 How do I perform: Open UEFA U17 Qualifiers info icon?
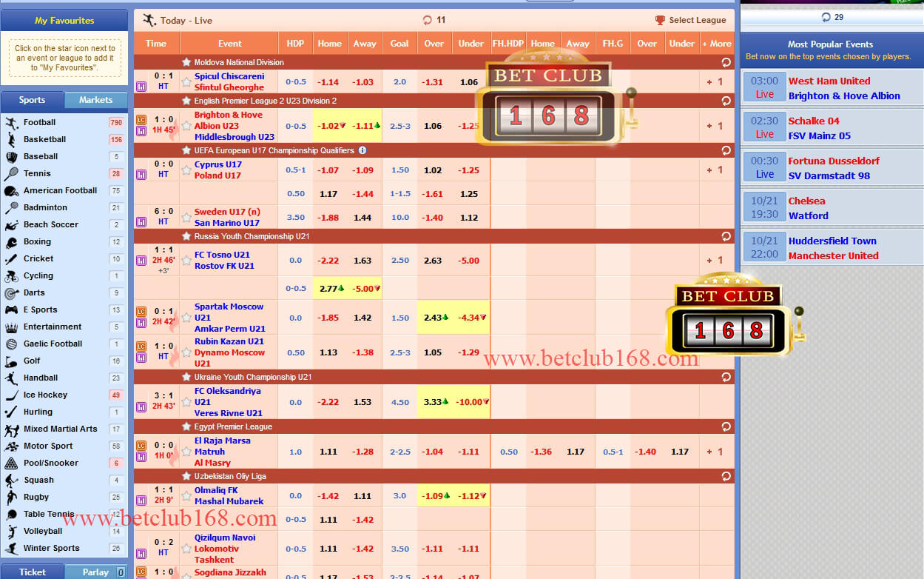(x=362, y=150)
